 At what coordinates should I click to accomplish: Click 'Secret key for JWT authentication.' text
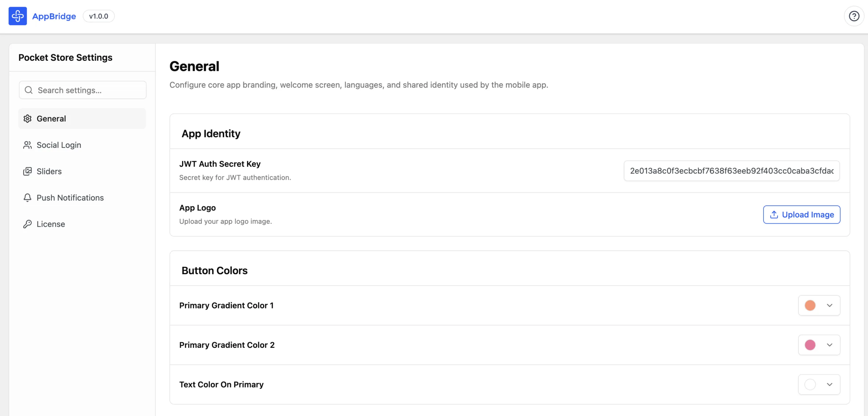tap(235, 177)
